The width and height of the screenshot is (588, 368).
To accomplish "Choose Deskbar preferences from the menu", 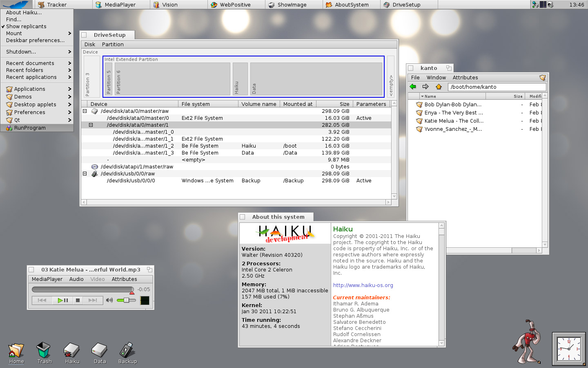I will pyautogui.click(x=37, y=40).
